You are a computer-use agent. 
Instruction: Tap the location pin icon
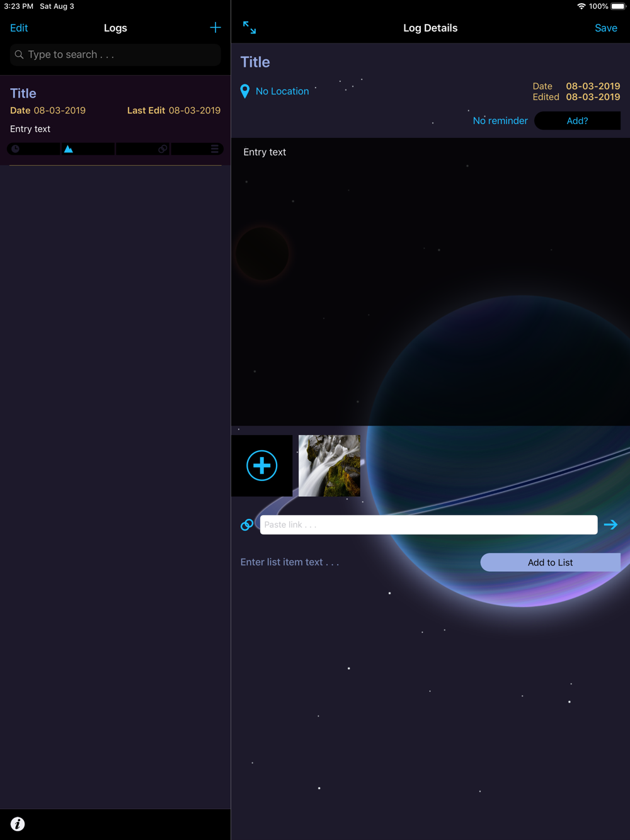tap(245, 91)
